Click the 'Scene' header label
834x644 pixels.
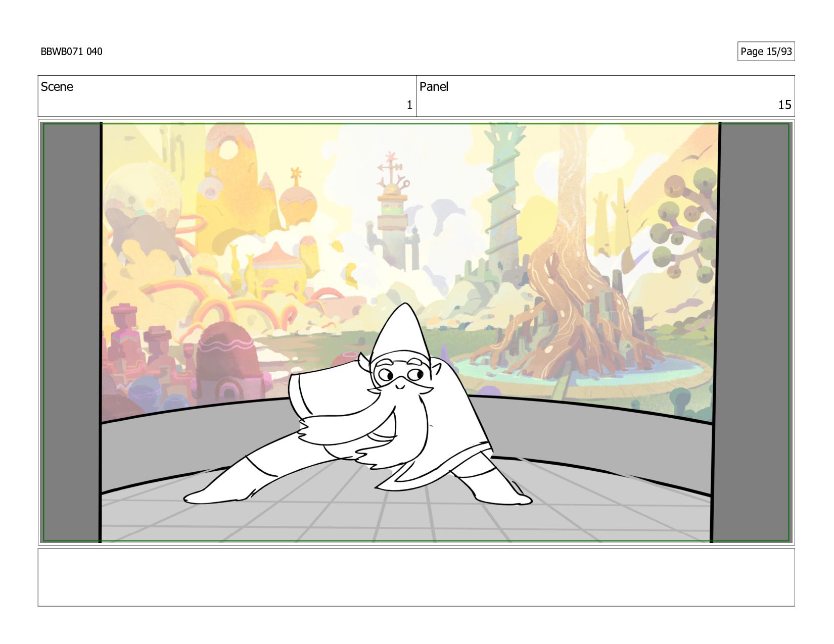57,87
